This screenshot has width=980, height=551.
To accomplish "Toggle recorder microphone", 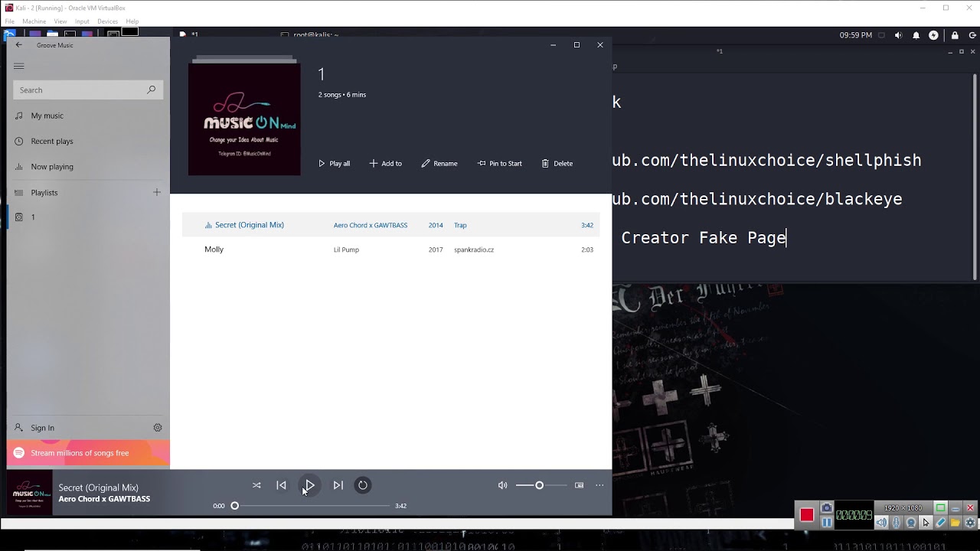I will tap(897, 523).
